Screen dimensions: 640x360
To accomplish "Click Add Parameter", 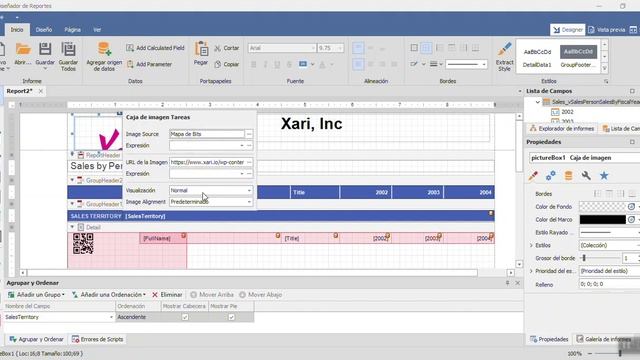I will (x=149, y=64).
